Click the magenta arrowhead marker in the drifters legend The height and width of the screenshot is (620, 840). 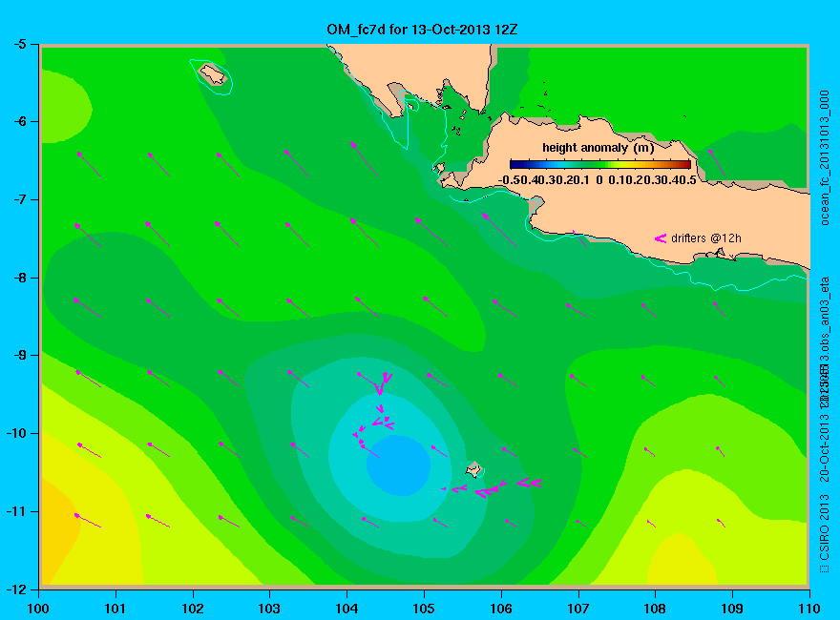tap(660, 238)
